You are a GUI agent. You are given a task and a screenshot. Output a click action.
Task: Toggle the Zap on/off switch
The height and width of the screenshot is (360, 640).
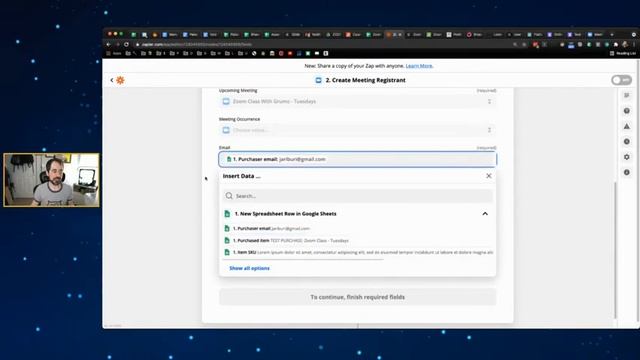point(621,80)
